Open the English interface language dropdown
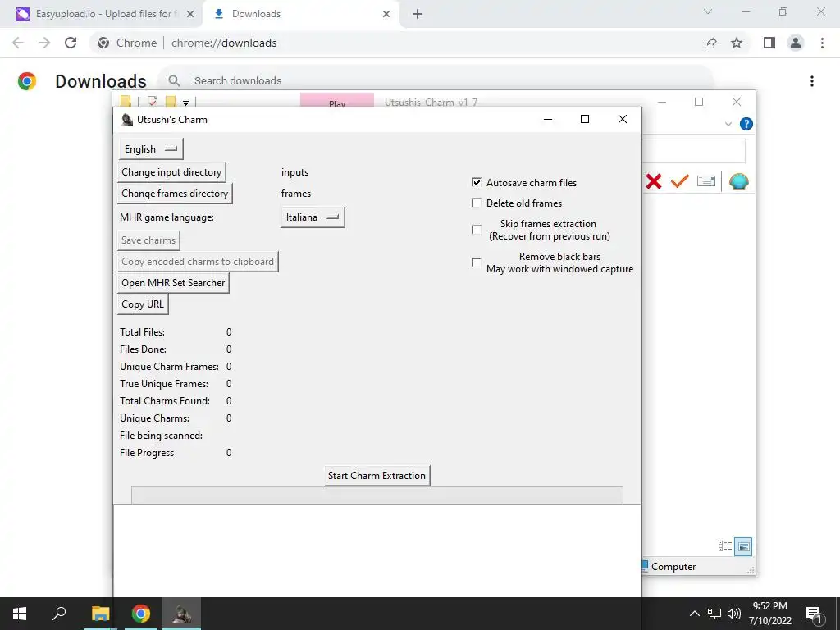Viewport: 840px width, 630px height. [151, 149]
